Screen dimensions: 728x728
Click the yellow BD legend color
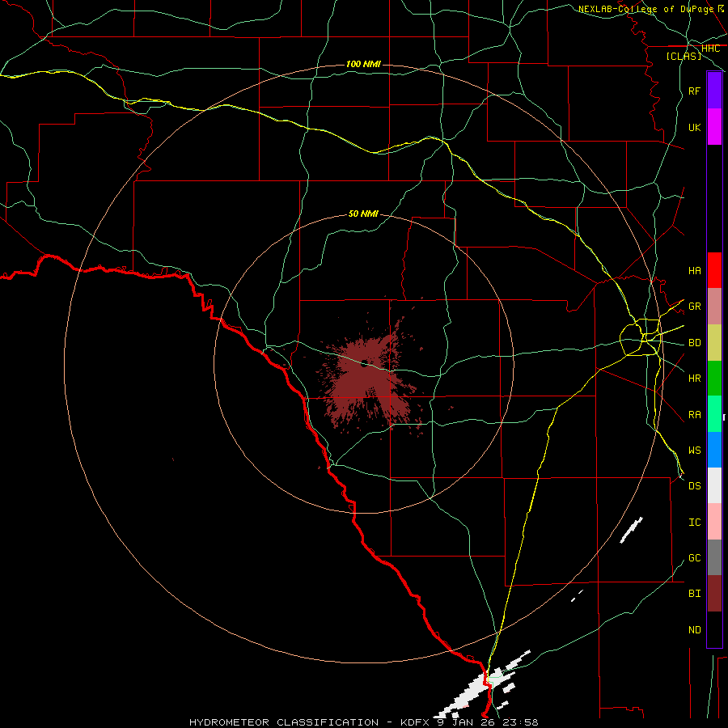pos(714,343)
